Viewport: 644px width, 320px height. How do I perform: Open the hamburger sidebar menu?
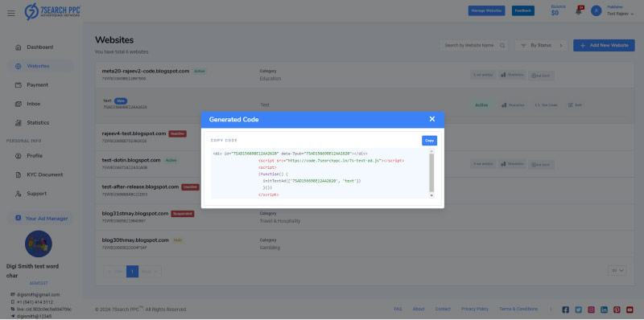click(x=11, y=13)
